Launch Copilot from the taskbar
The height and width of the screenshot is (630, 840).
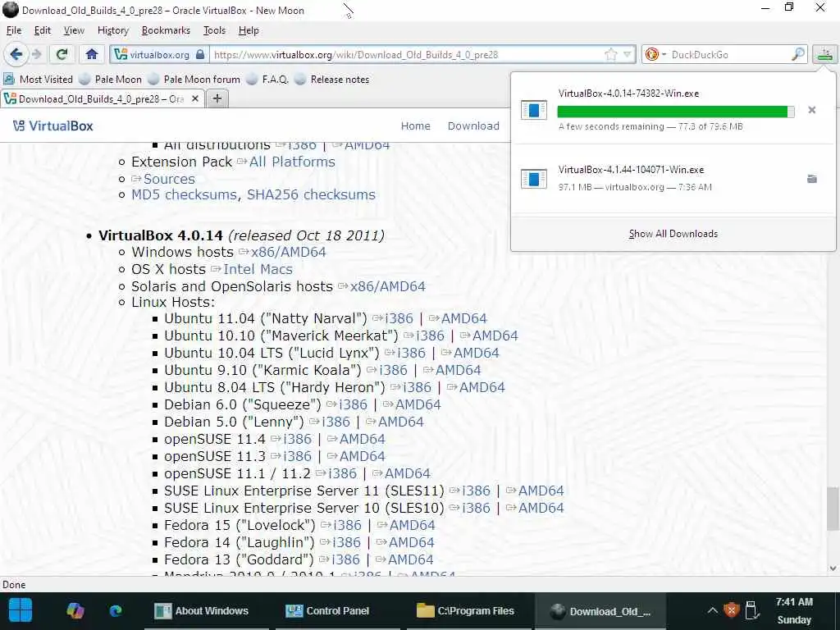coord(75,610)
